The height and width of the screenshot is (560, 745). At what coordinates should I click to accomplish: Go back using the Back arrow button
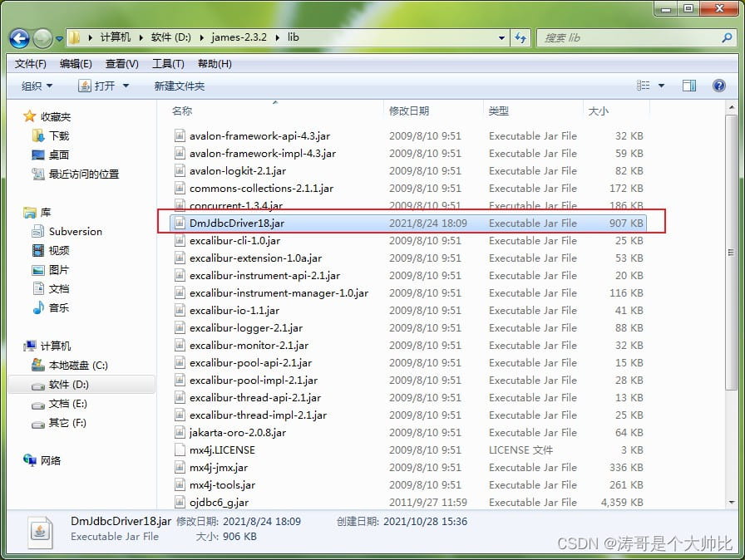(x=19, y=38)
